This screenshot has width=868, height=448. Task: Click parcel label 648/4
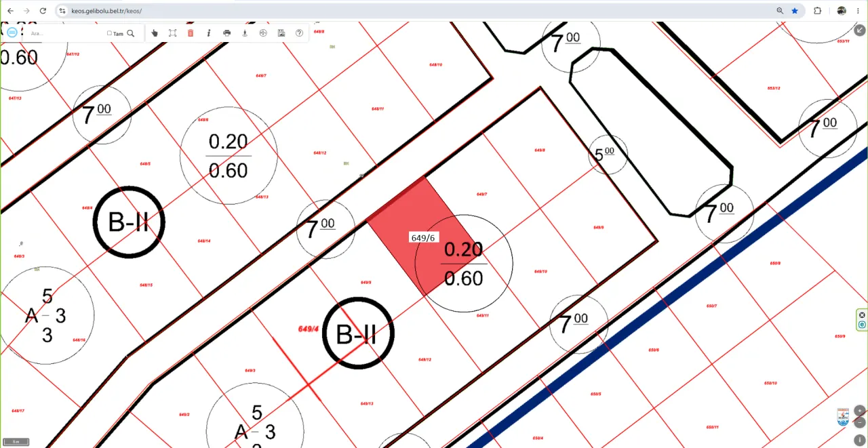click(x=87, y=208)
